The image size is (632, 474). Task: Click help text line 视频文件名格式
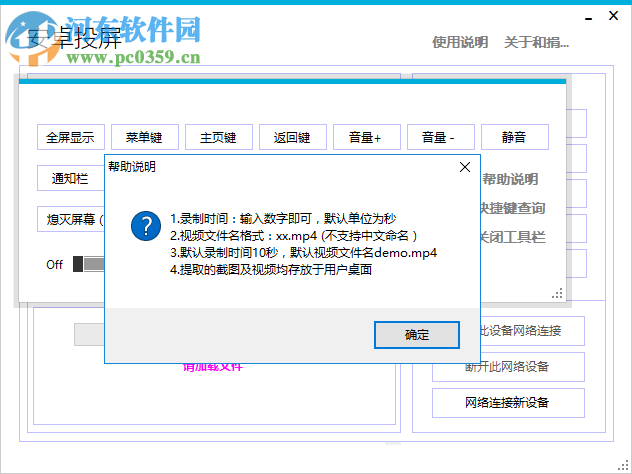point(293,236)
